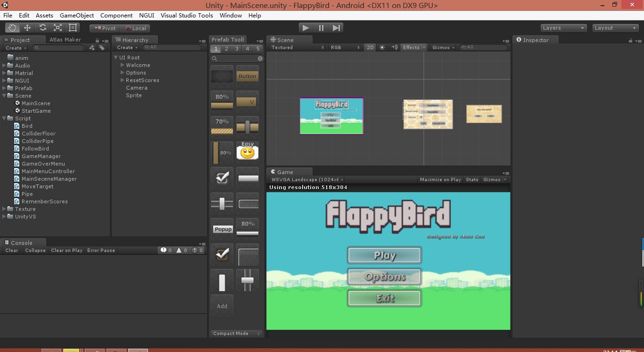Click Project search by label tag icon
The image size is (644, 352).
102,48
